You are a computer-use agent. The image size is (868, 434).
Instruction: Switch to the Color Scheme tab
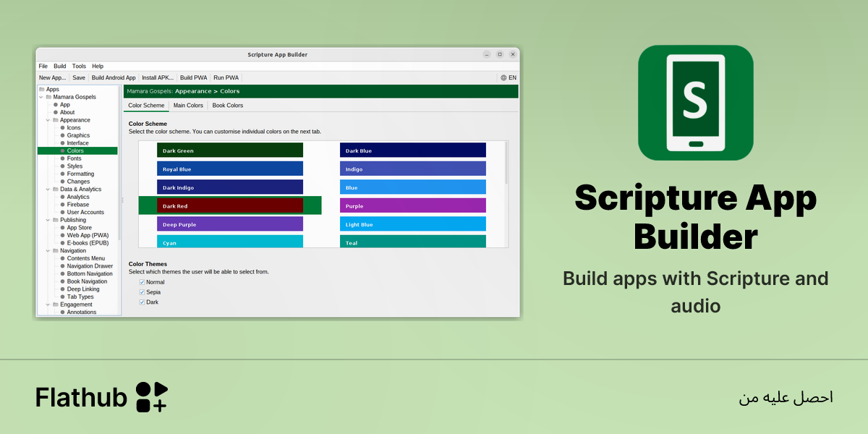point(146,106)
